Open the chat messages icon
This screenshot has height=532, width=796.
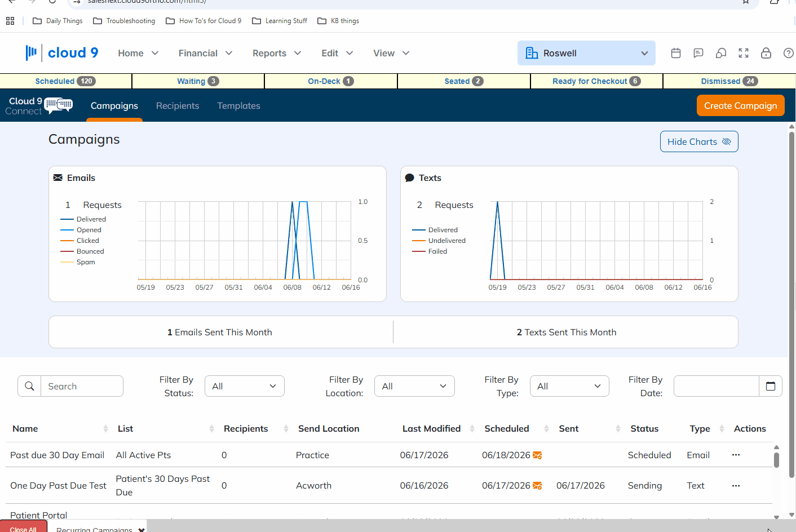698,53
